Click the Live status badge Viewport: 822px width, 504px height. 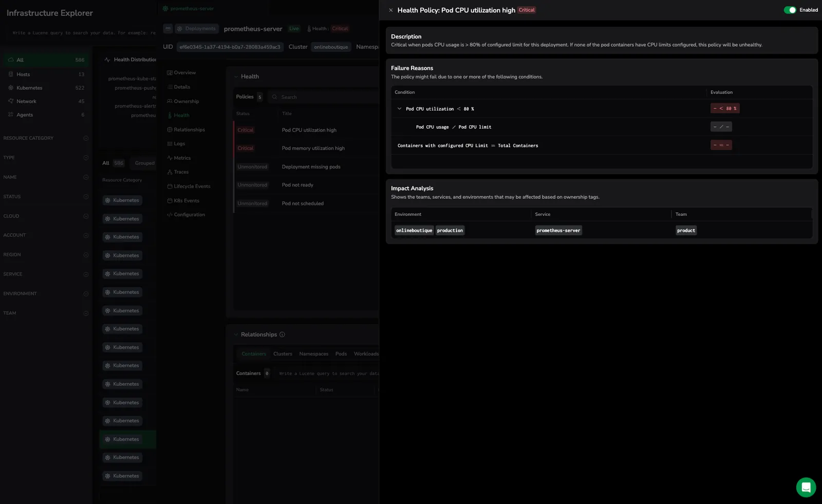[294, 29]
